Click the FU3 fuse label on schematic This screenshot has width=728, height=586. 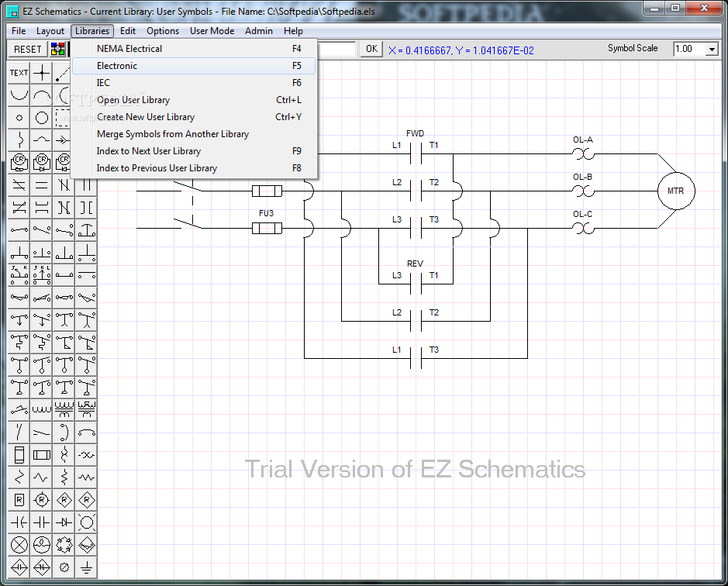click(x=266, y=213)
